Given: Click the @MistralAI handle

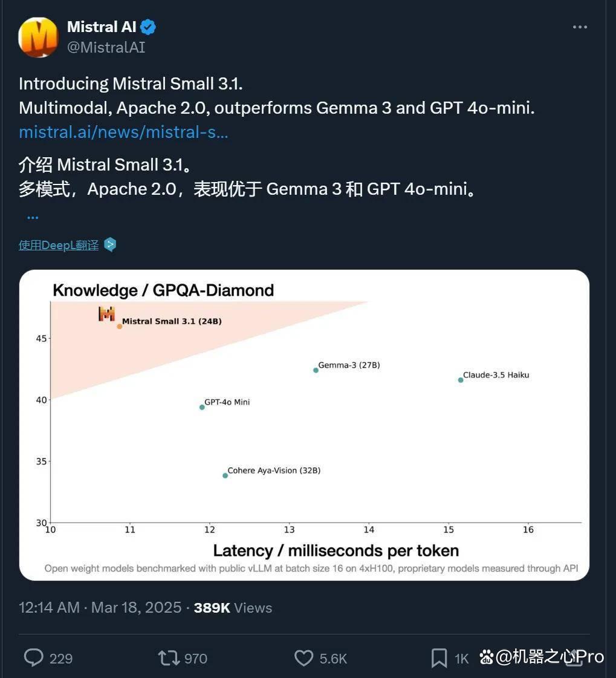Looking at the screenshot, I should coord(106,47).
